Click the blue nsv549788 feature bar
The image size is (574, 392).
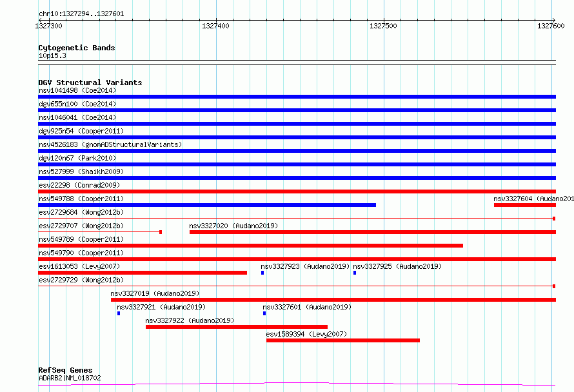pyautogui.click(x=207, y=205)
